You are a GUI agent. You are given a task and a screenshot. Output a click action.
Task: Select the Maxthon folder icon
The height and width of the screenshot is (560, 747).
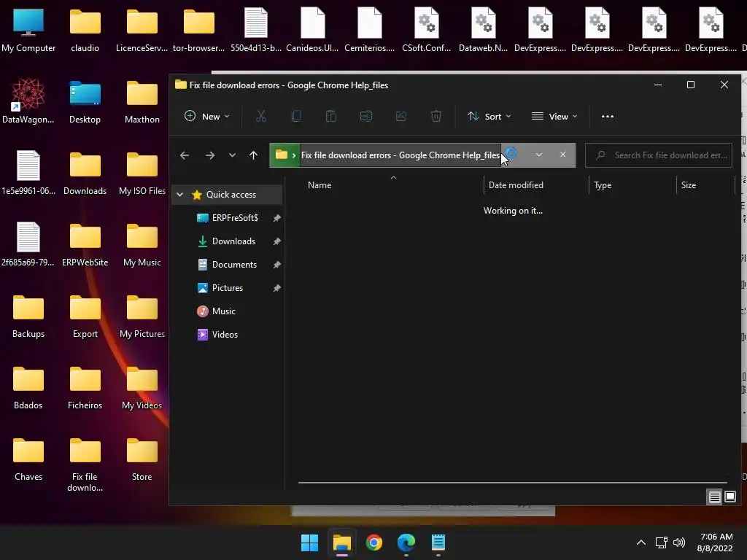tap(142, 101)
